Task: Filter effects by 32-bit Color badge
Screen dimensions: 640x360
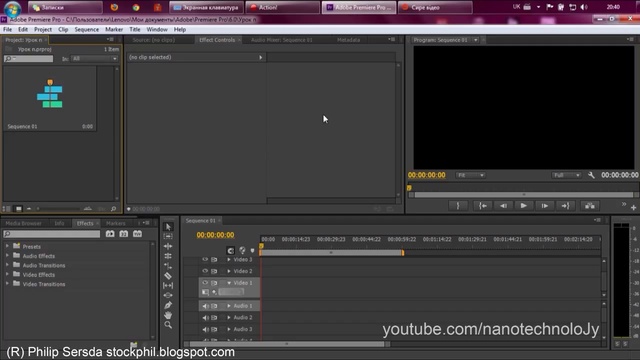Action: coord(124,234)
